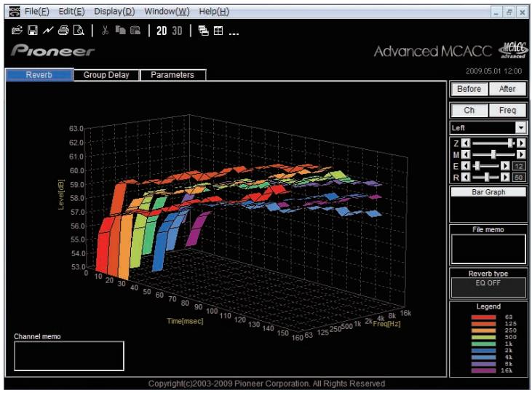
Task: Click inside the Channel memo box
Action: [x=69, y=356]
